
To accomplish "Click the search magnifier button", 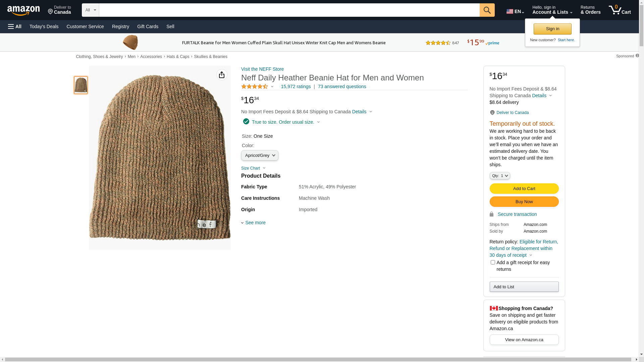I will click(x=487, y=10).
